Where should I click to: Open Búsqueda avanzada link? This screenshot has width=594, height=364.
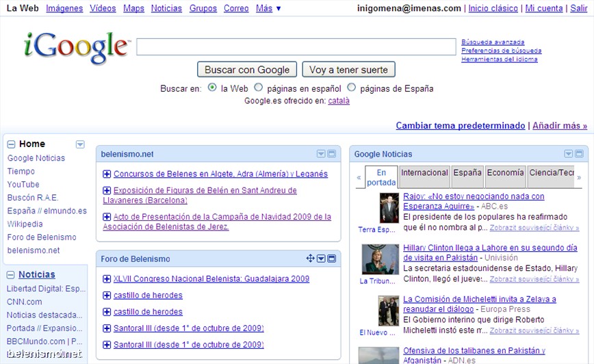(x=493, y=42)
